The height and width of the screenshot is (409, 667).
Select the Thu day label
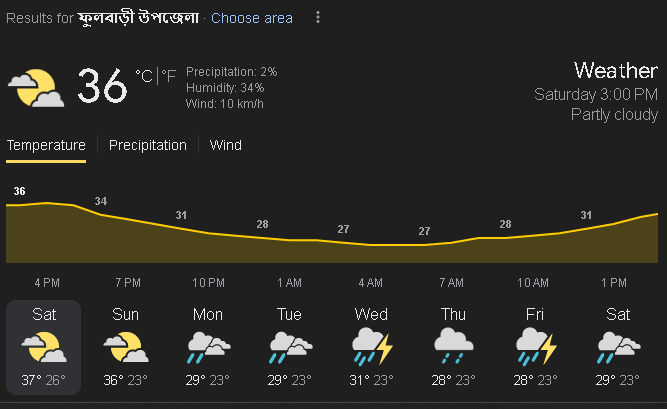point(453,314)
